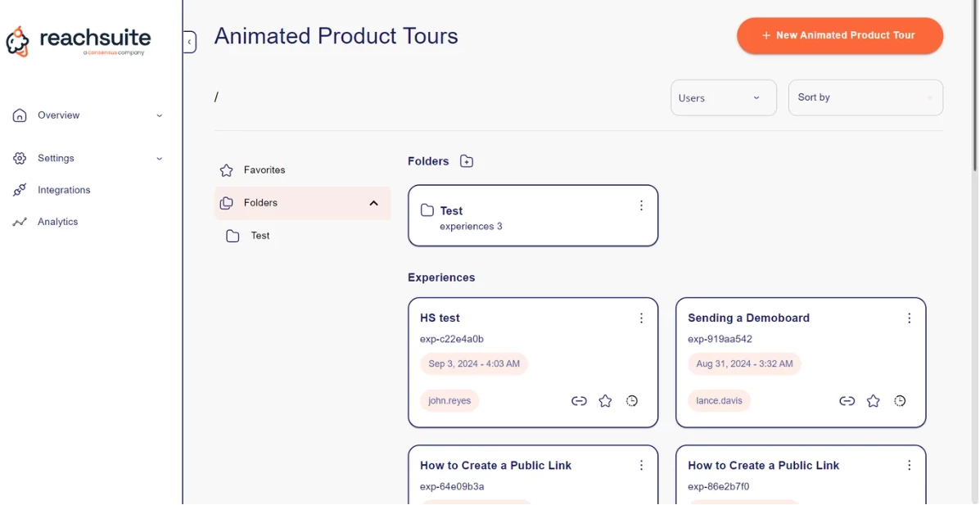The image size is (980, 505).
Task: Show Favorites list
Action: pos(264,170)
